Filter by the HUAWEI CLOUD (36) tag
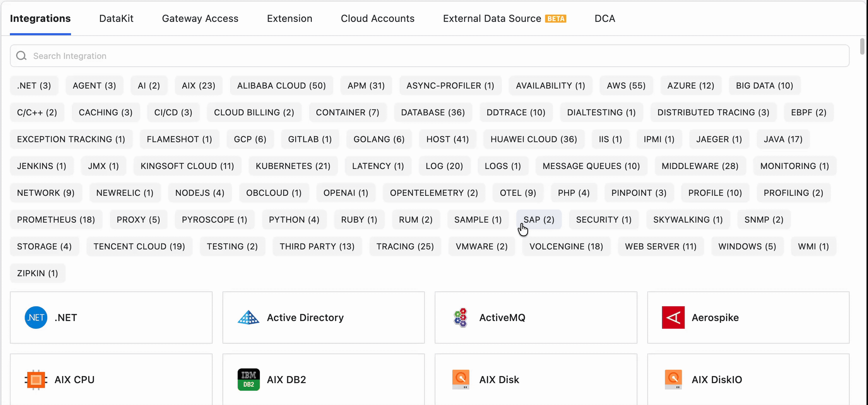868x405 pixels. 534,139
